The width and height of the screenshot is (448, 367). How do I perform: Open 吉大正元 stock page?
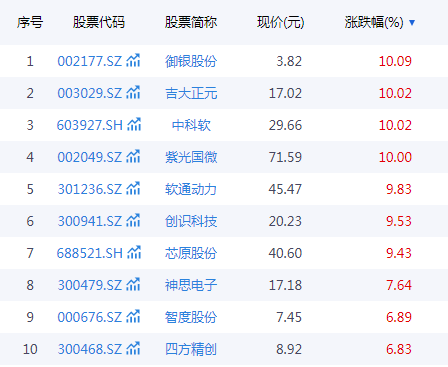pos(191,93)
